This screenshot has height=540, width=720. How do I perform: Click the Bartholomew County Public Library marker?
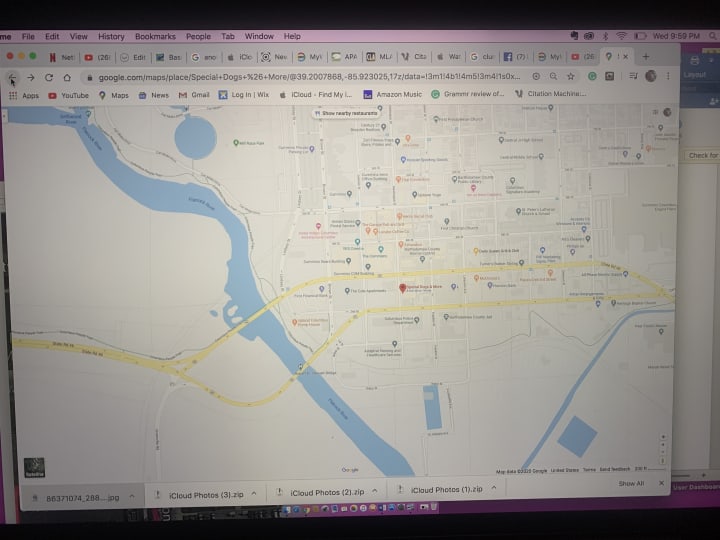[454, 179]
